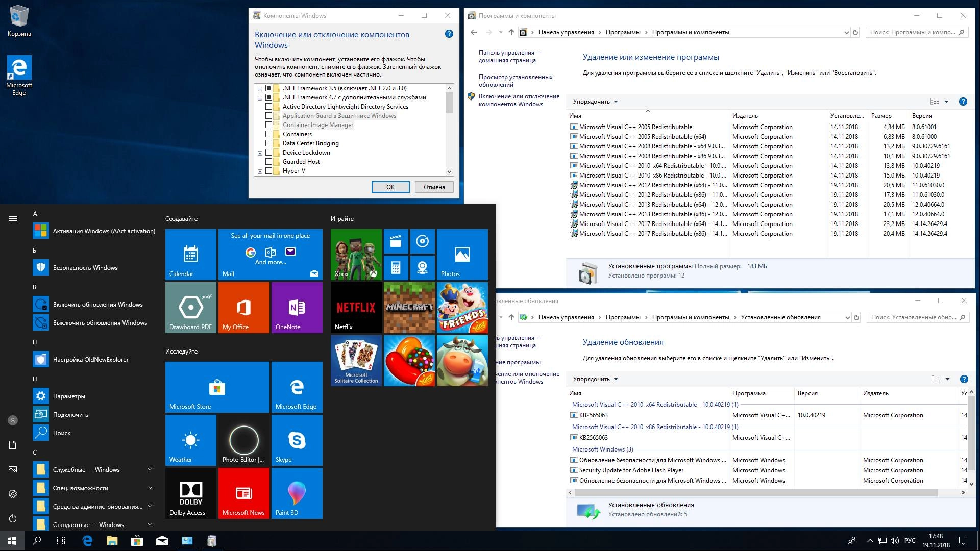The image size is (980, 551).
Task: Open the Dolby Access tile
Action: pyautogui.click(x=191, y=493)
